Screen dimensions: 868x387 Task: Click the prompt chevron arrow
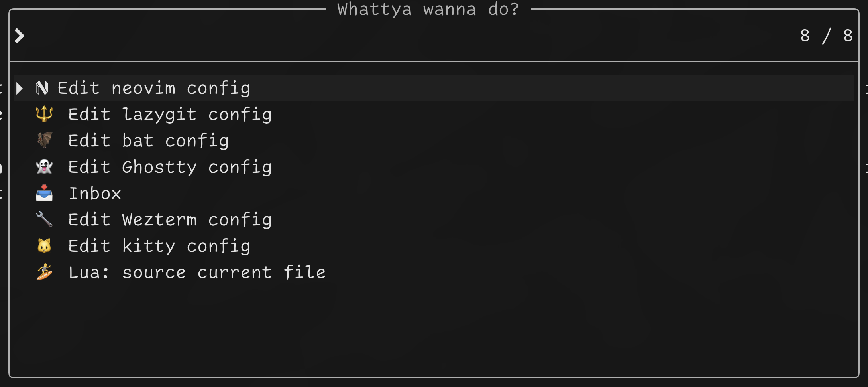pos(19,36)
